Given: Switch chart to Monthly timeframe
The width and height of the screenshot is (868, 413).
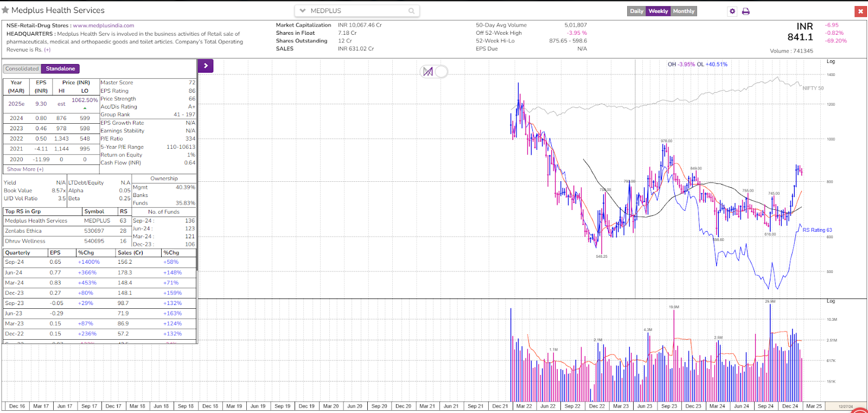Looking at the screenshot, I should 684,11.
